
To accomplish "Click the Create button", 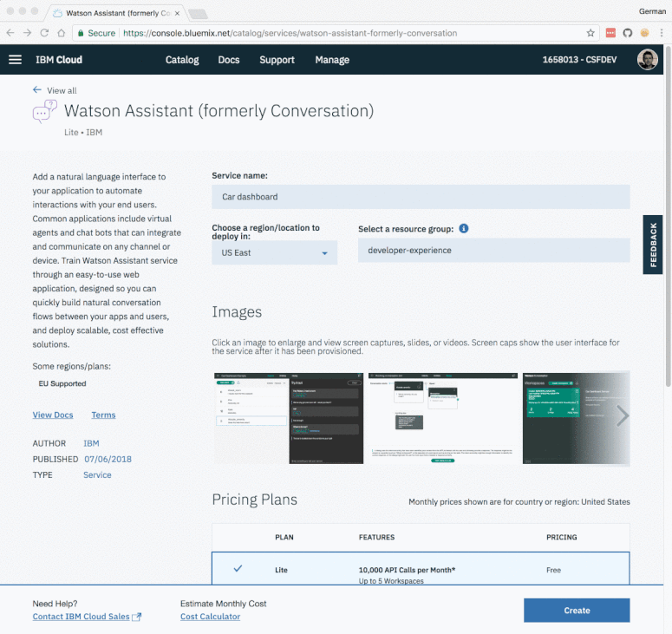I will coord(577,611).
